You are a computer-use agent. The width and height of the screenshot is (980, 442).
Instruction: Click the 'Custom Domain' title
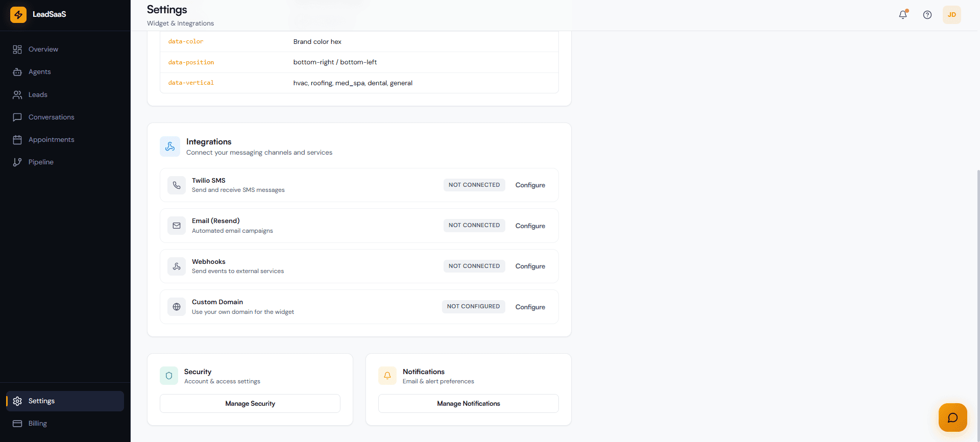pyautogui.click(x=217, y=302)
